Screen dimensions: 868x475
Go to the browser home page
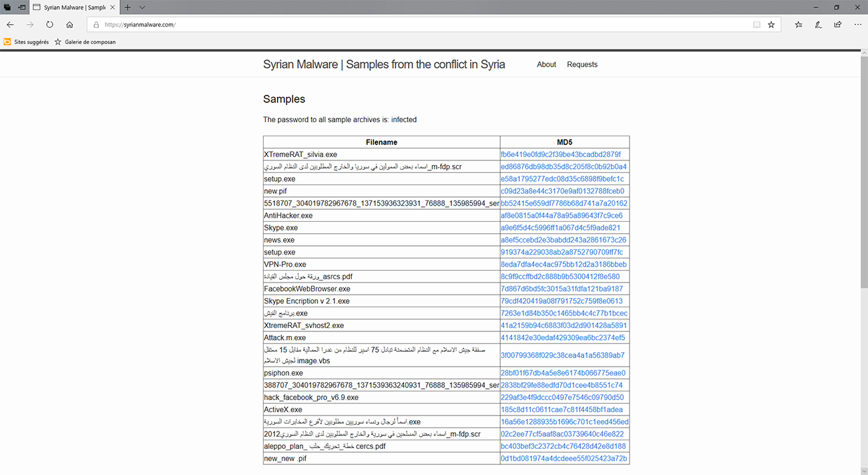(x=69, y=23)
